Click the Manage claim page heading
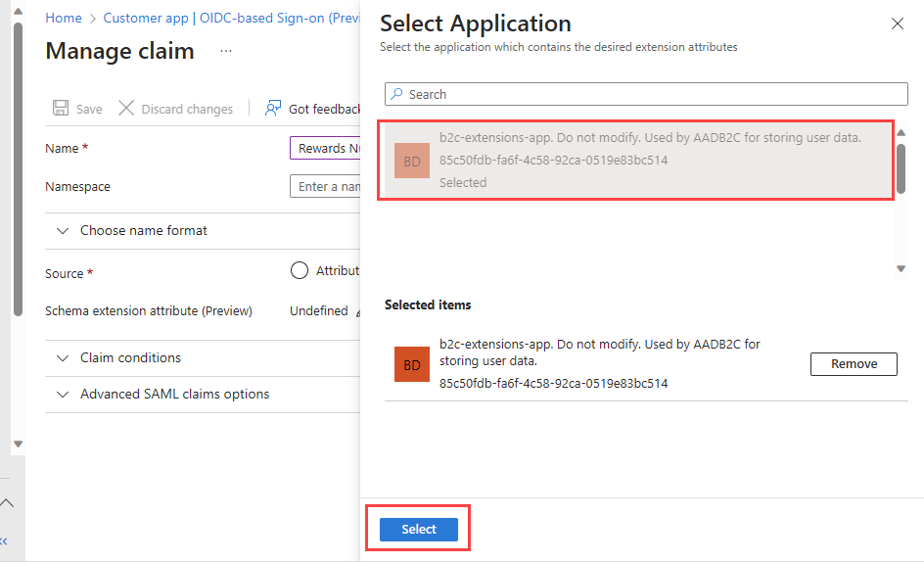924x562 pixels. 119,51
